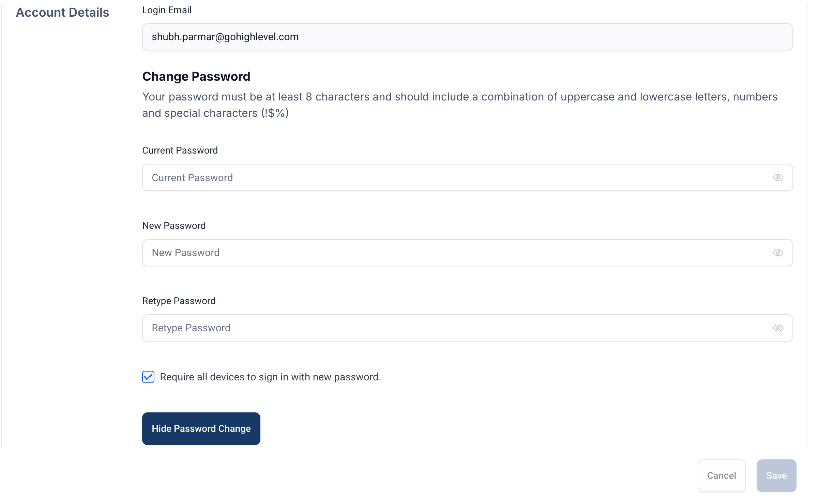The image size is (818, 504).
Task: Uncheck Require all devices to sign in
Action: pyautogui.click(x=148, y=377)
